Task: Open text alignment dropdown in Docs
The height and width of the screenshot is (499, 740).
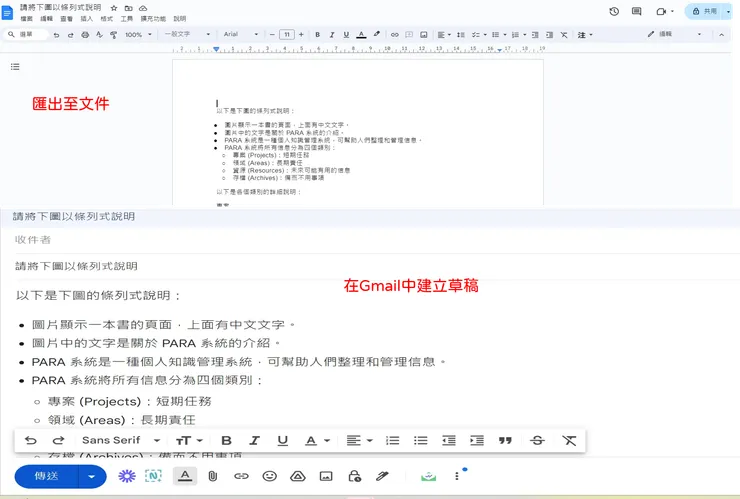Action: (444, 34)
